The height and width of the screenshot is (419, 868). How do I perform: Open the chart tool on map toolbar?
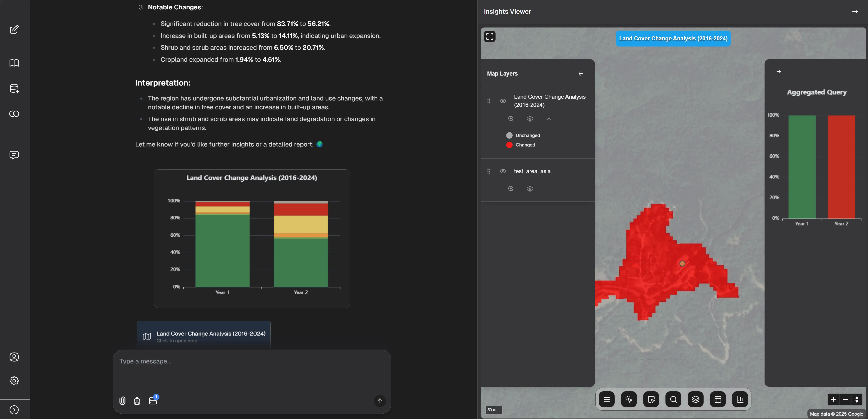click(x=740, y=399)
